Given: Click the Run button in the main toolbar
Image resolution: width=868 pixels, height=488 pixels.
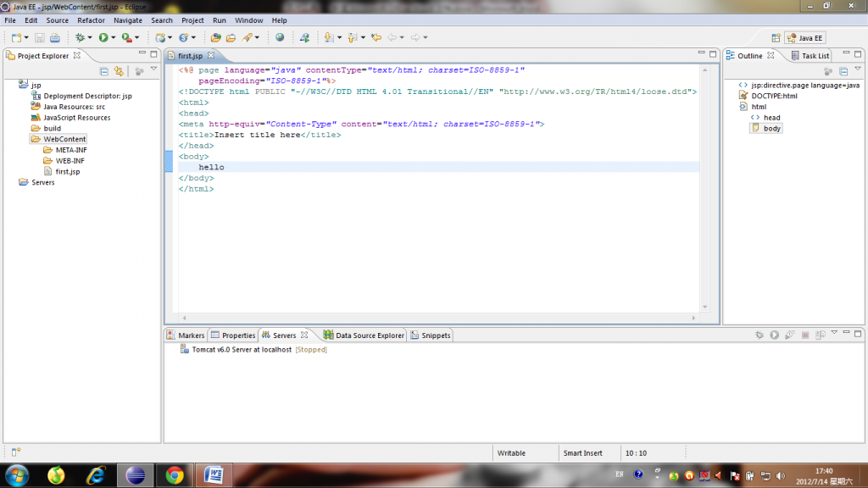Looking at the screenshot, I should tap(103, 37).
